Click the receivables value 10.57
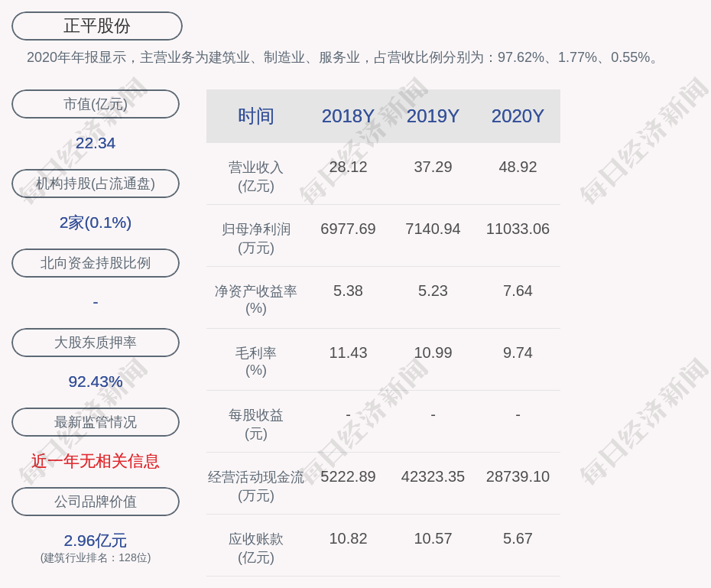The image size is (711, 588). tap(433, 538)
